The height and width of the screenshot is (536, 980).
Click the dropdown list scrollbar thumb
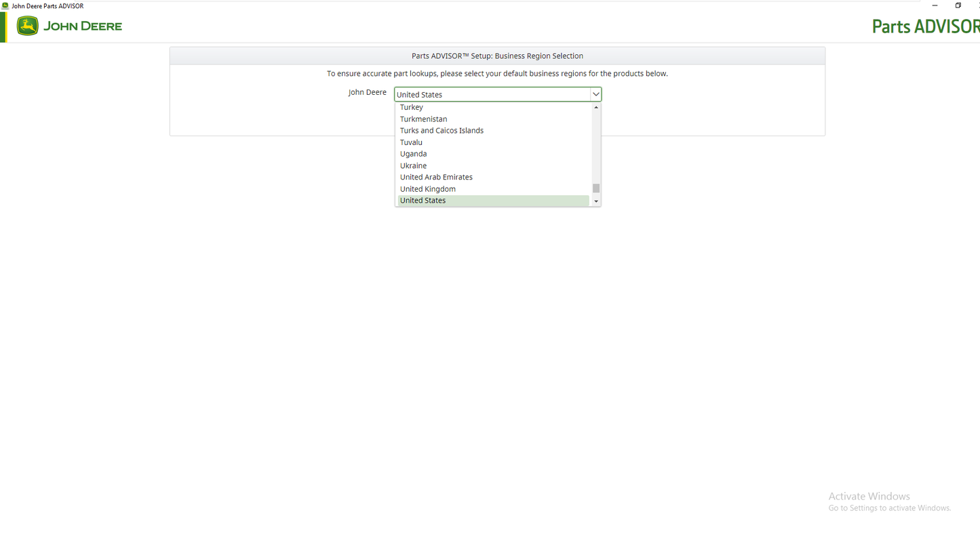click(x=596, y=188)
